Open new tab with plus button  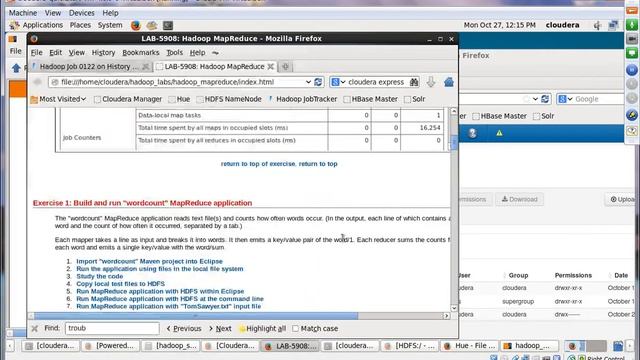[285, 67]
